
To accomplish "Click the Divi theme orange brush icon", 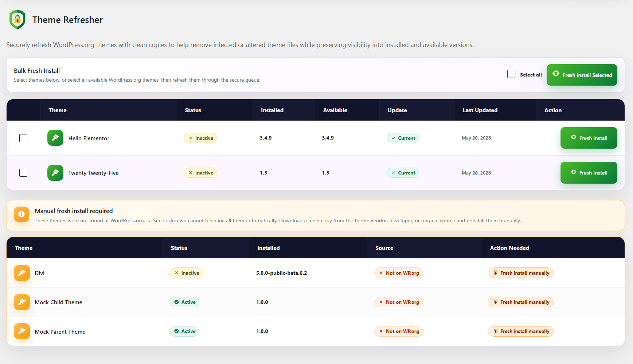I will click(22, 273).
